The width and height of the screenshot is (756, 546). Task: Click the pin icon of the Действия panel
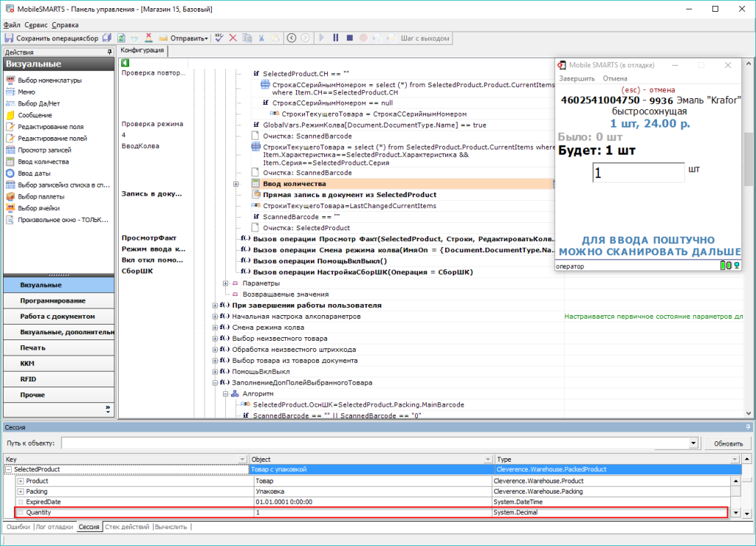click(109, 52)
